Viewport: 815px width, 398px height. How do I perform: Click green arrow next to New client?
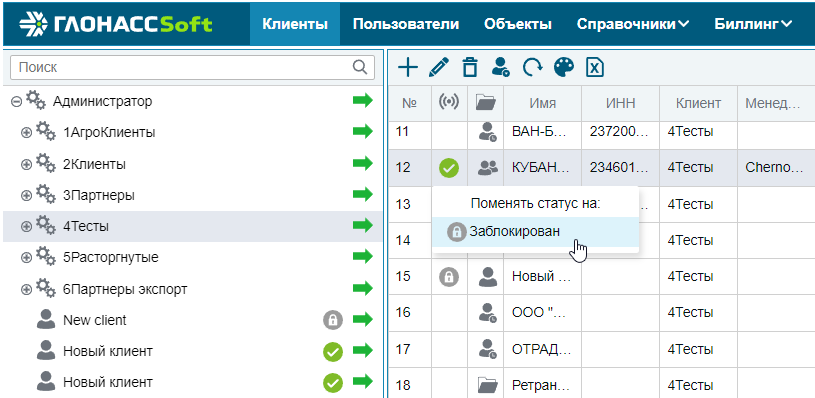363,319
